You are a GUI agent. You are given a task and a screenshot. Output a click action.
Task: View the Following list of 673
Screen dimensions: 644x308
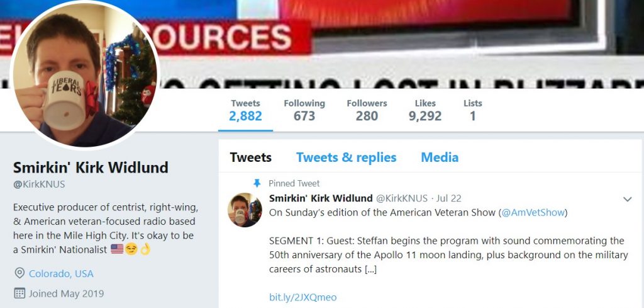pos(304,110)
